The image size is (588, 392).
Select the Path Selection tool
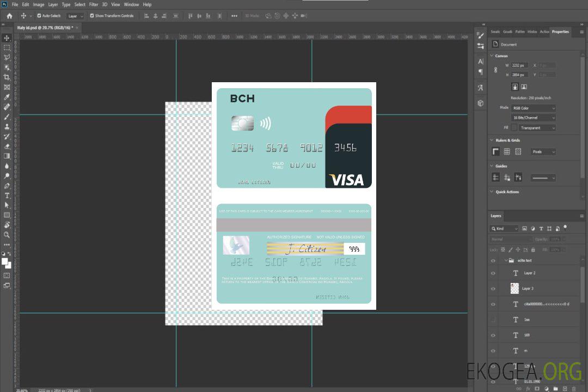tap(7, 205)
